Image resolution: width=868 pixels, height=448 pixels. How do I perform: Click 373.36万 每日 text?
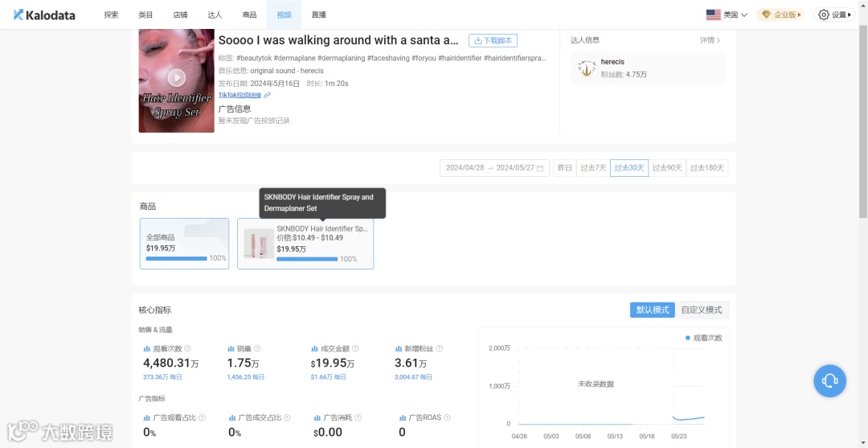point(162,377)
